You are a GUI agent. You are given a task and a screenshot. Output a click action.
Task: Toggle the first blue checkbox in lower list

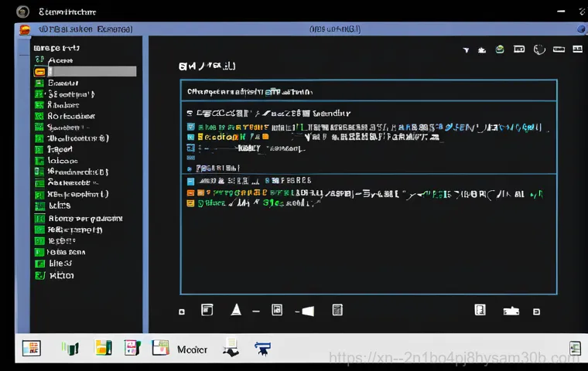pos(190,180)
